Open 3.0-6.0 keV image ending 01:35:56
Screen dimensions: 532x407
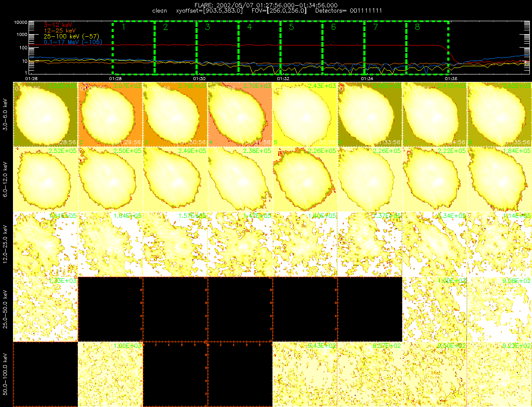(x=500, y=114)
